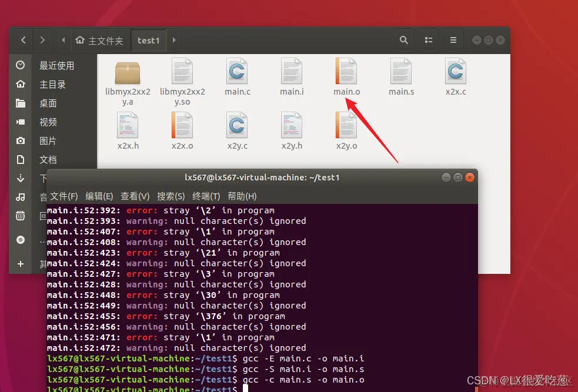578x392 pixels.
Task: Close the Files window
Action: pyautogui.click(x=500, y=40)
